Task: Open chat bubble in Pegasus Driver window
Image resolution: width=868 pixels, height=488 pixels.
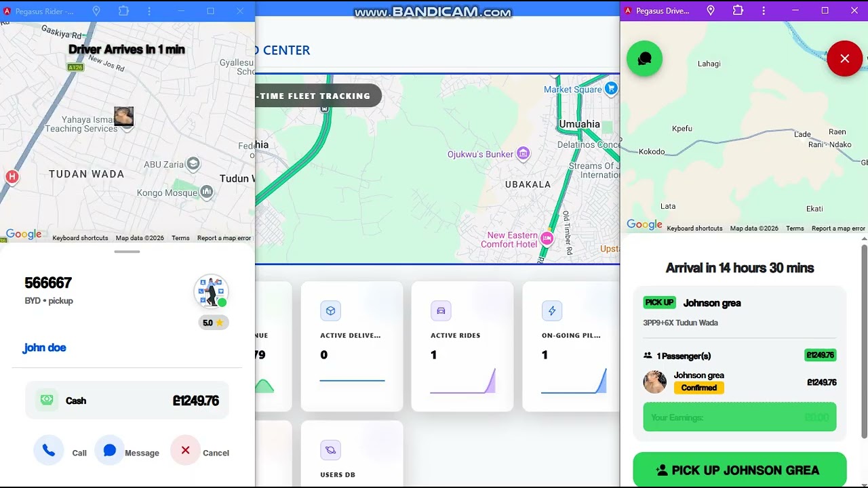Action: [644, 59]
